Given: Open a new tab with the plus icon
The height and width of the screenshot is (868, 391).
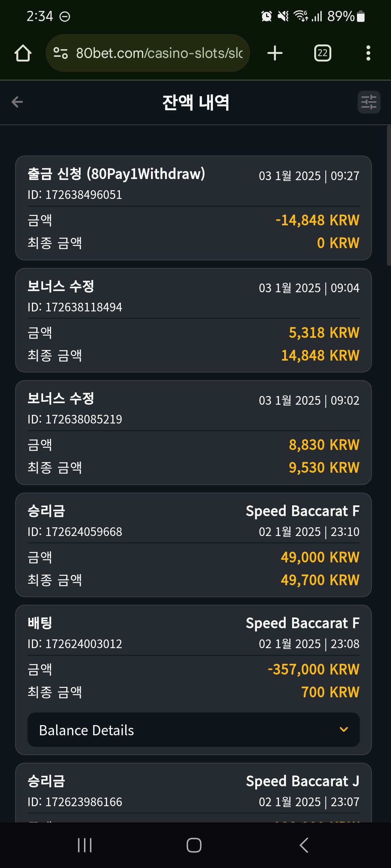Looking at the screenshot, I should [x=275, y=53].
